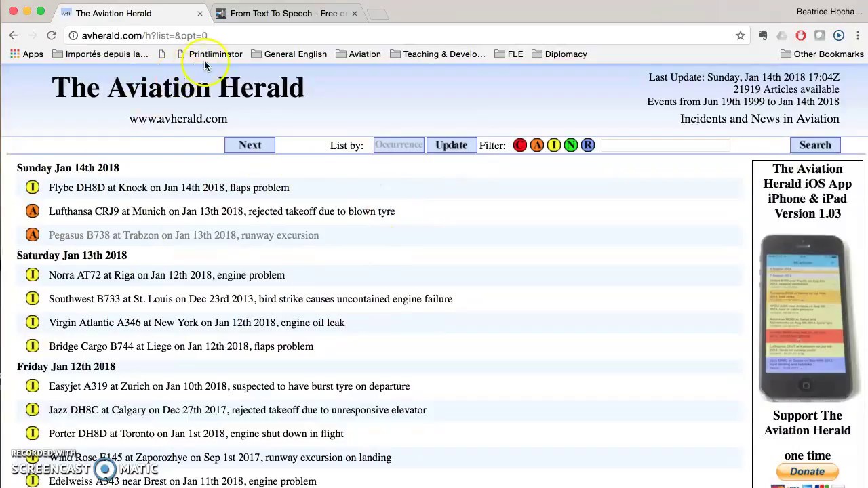Open the Apps grid shortcut
This screenshot has height=488, width=868.
pos(26,54)
